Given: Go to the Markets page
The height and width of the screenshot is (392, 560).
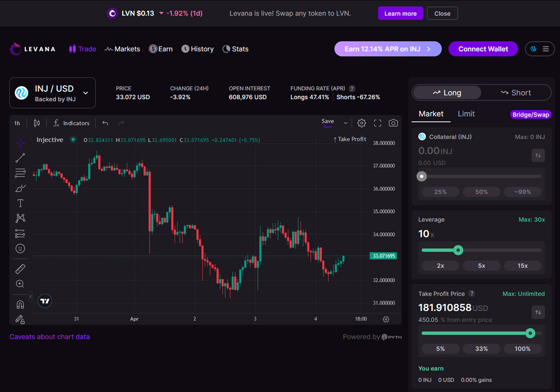Looking at the screenshot, I should pos(122,49).
